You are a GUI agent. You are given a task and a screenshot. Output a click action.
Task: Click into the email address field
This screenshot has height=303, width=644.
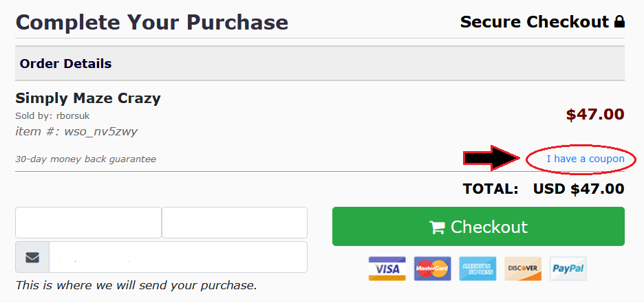178,257
